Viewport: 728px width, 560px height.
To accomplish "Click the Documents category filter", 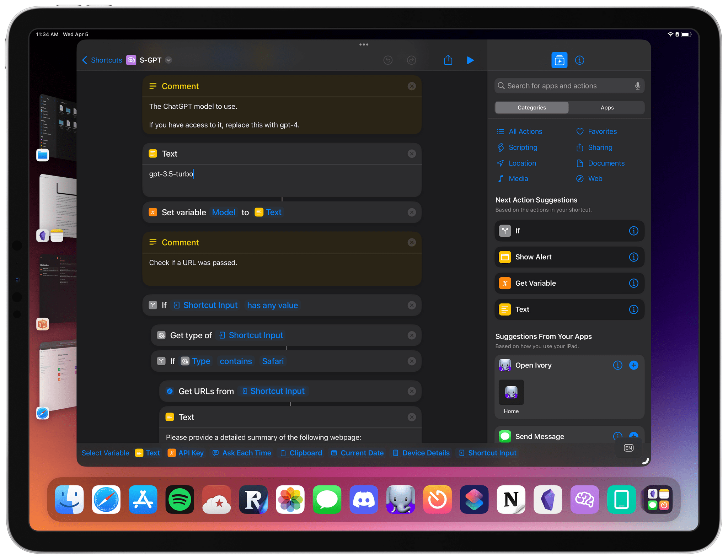I will pos(606,163).
